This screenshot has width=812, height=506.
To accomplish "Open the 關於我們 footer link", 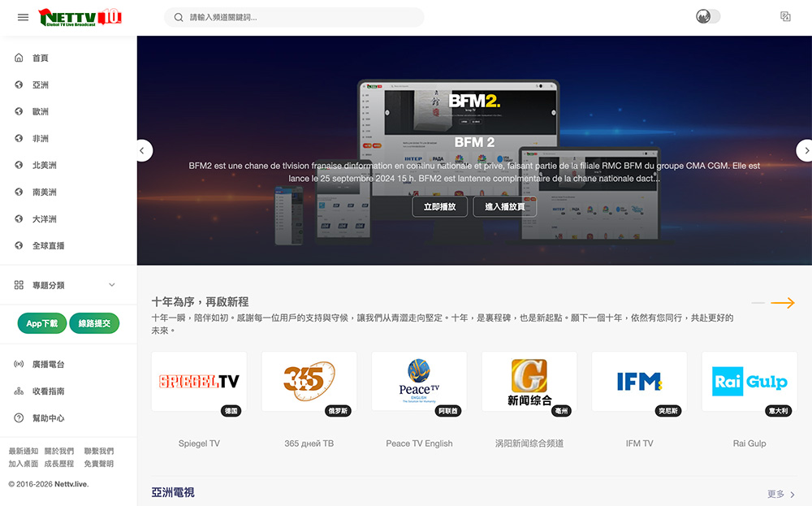I will tap(59, 451).
